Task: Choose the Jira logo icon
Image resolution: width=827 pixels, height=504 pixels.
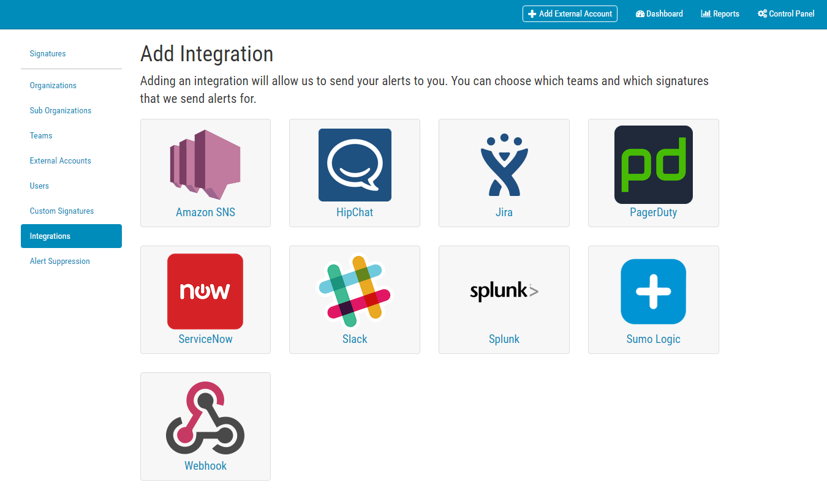Action: coord(504,165)
